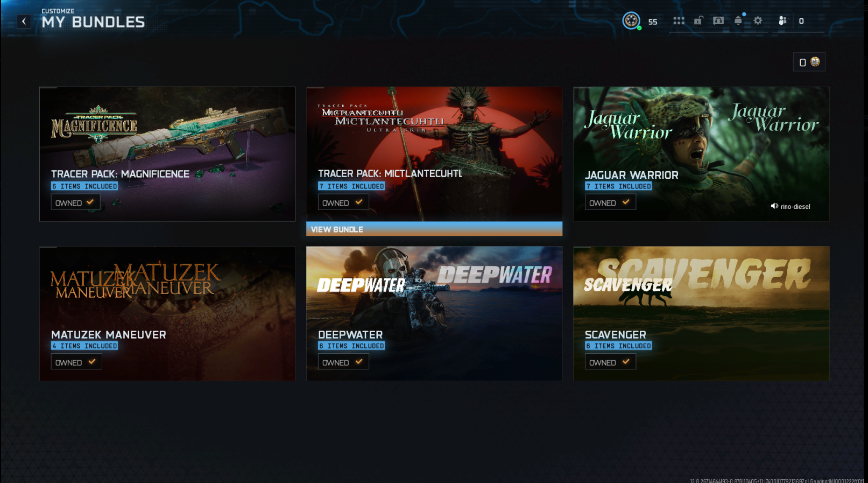Open the unlocked padlock icon

[698, 21]
